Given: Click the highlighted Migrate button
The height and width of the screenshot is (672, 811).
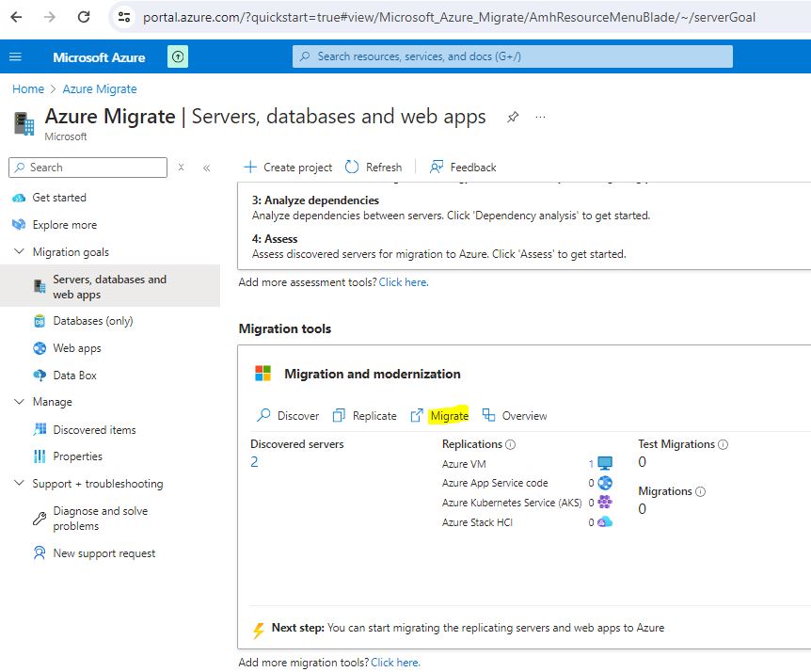Looking at the screenshot, I should (449, 416).
